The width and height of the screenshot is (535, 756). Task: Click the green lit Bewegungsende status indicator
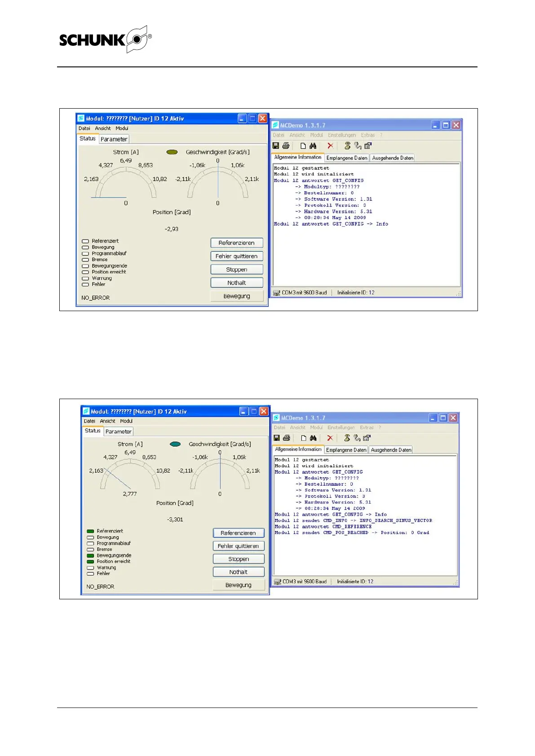pos(90,556)
